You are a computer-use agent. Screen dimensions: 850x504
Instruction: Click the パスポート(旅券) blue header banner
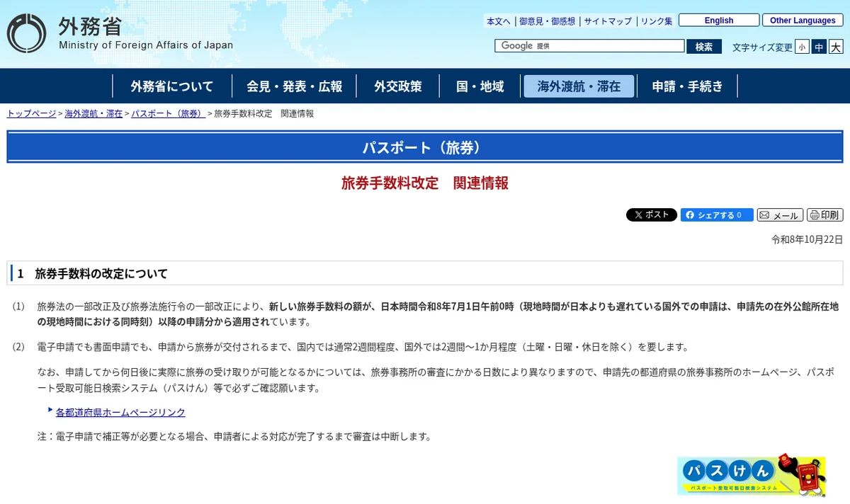425,147
